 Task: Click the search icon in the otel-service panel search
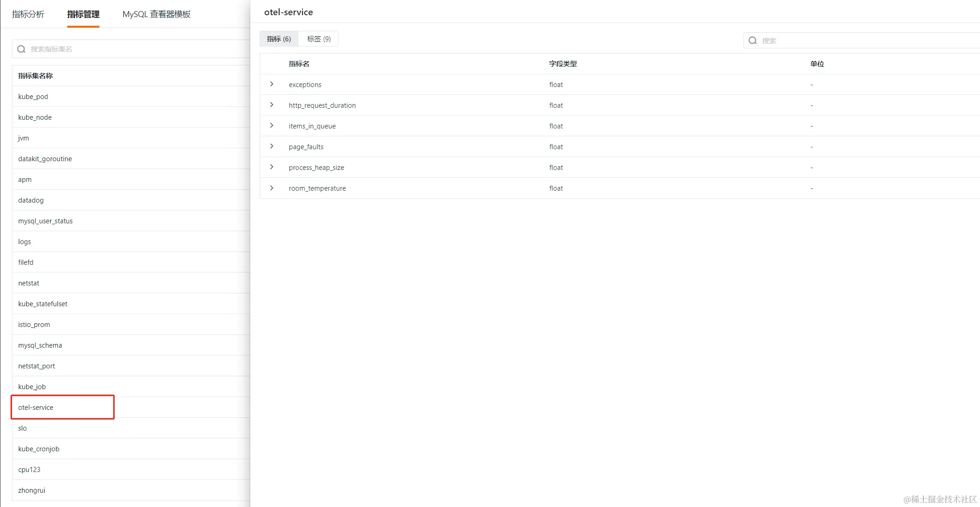tap(753, 41)
